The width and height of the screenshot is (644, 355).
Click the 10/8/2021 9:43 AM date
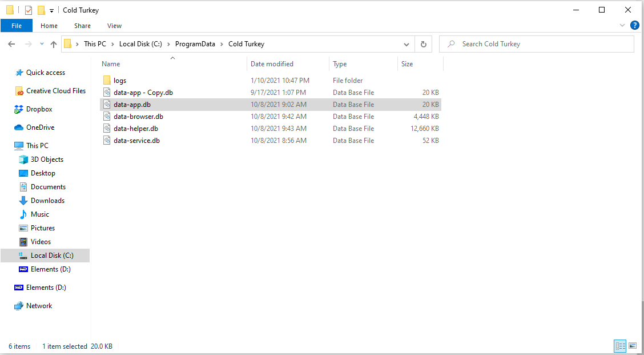tap(279, 129)
